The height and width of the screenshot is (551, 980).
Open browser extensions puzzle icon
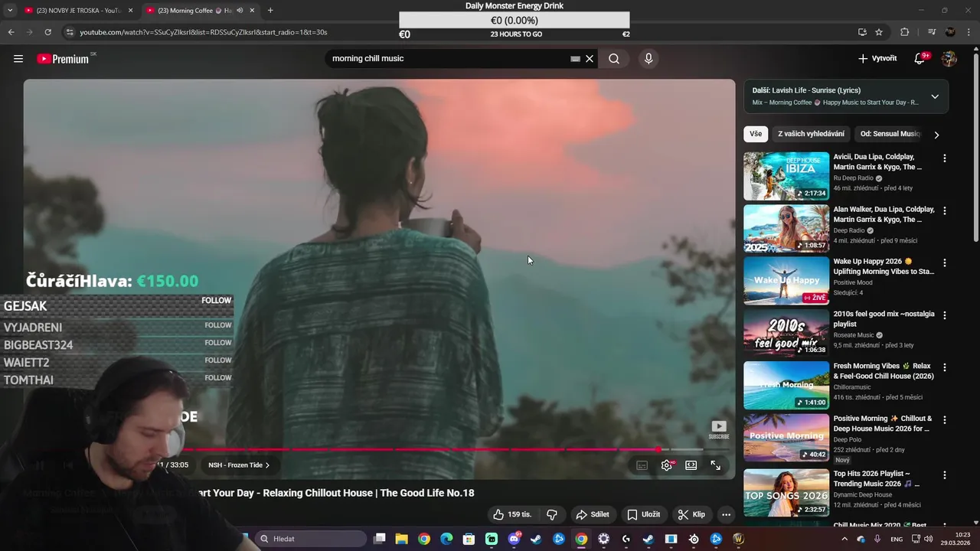pyautogui.click(x=904, y=32)
